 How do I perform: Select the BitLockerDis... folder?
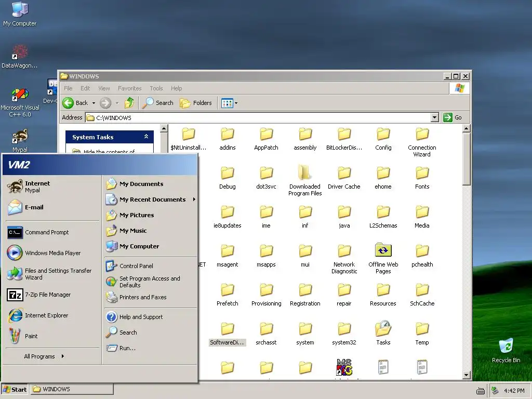click(344, 138)
